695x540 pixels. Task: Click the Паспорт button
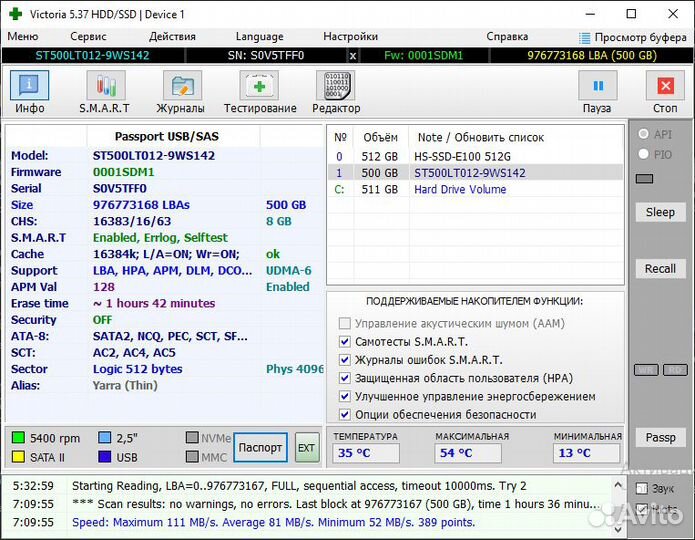260,447
